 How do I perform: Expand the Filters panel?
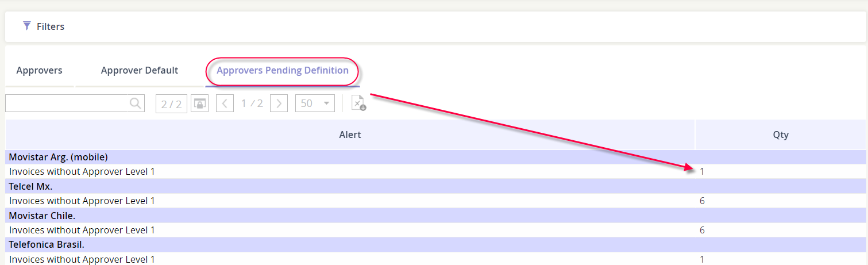click(50, 26)
